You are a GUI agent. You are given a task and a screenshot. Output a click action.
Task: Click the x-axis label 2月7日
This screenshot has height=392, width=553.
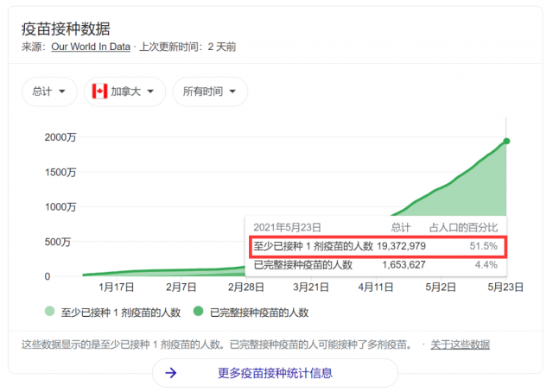tap(181, 287)
